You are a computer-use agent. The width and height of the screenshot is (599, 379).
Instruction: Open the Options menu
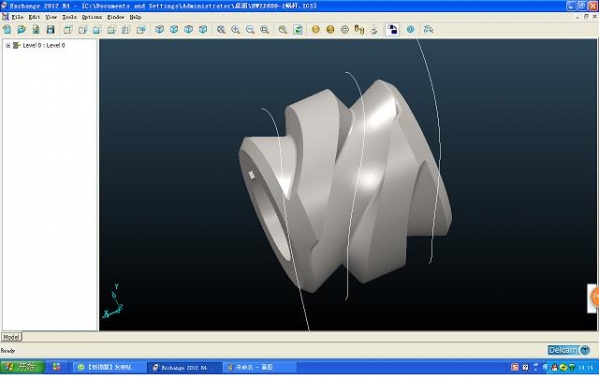pyautogui.click(x=92, y=17)
